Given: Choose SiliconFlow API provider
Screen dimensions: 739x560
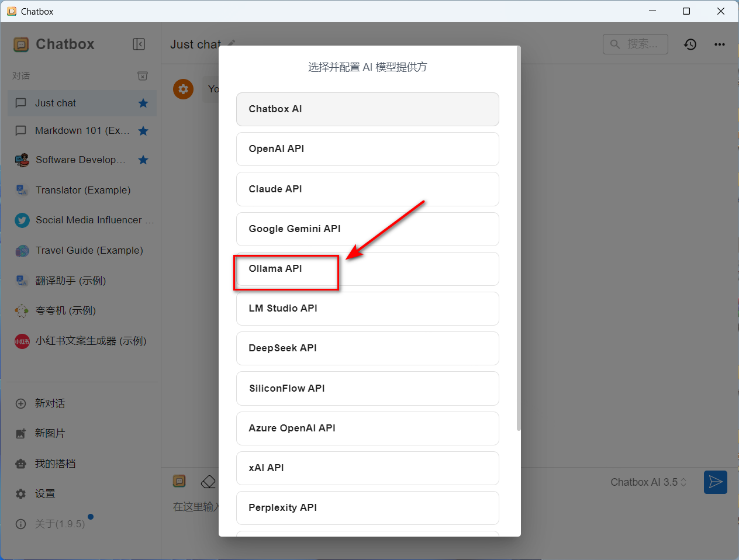Looking at the screenshot, I should pos(368,389).
